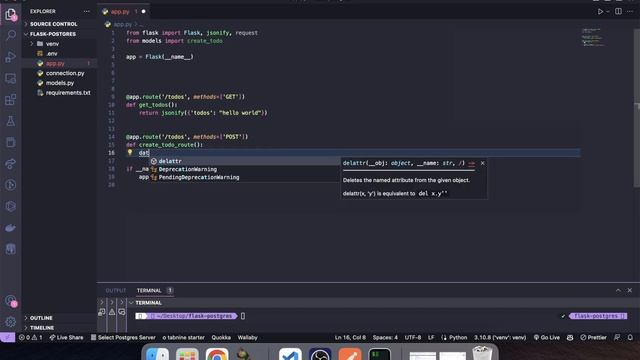Viewport: 640px width, 360px height.
Task: Open Visual Studio Code from the Dock
Action: [x=290, y=354]
